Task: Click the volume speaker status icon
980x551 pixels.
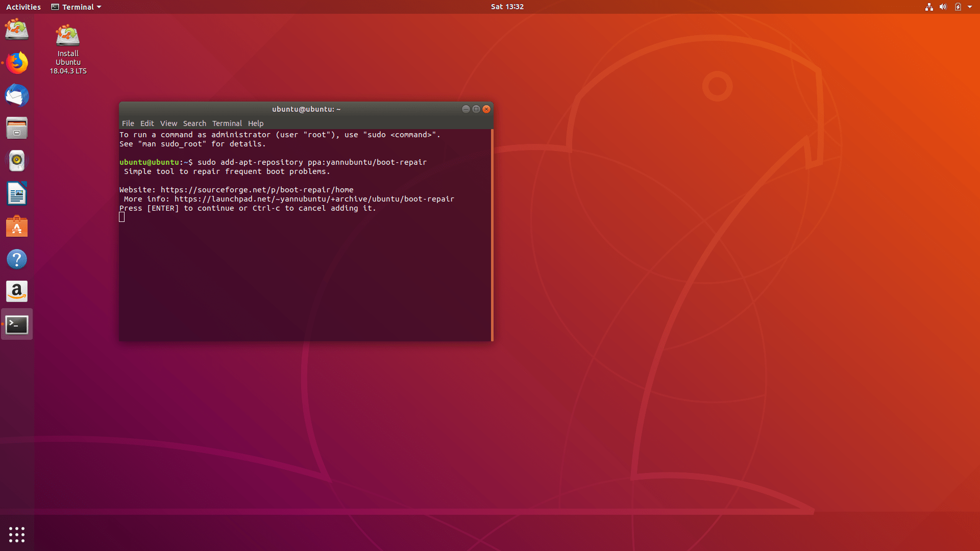Action: [x=943, y=7]
